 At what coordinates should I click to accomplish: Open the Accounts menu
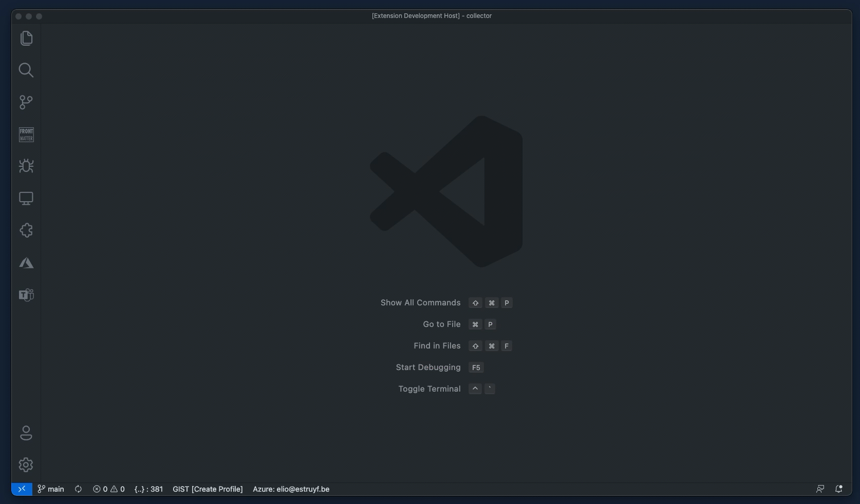click(x=26, y=433)
